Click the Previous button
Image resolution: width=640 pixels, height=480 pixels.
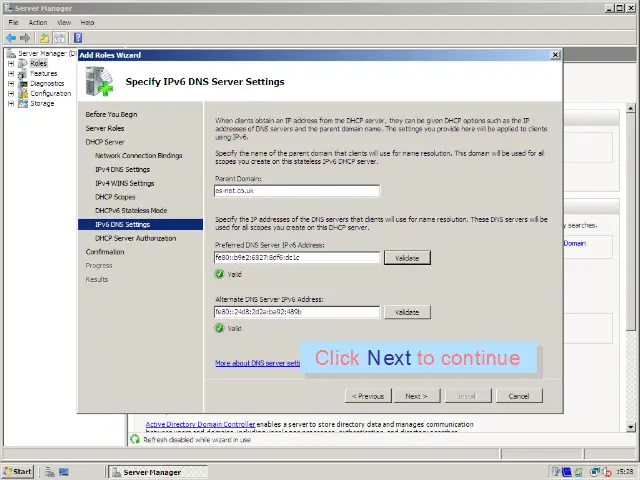(x=368, y=396)
